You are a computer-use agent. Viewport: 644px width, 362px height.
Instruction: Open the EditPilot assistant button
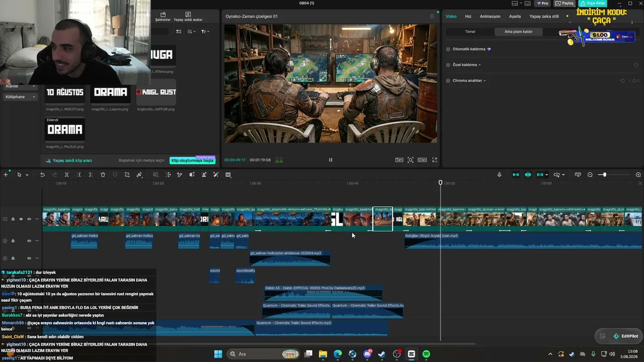click(x=626, y=336)
